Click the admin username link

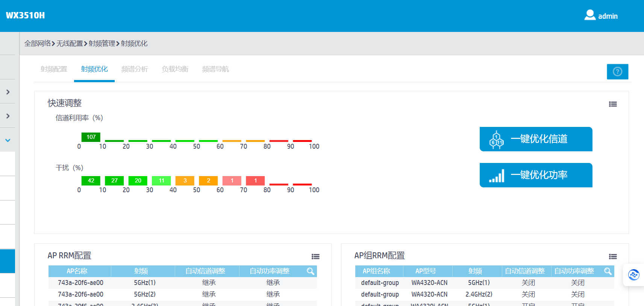[608, 16]
